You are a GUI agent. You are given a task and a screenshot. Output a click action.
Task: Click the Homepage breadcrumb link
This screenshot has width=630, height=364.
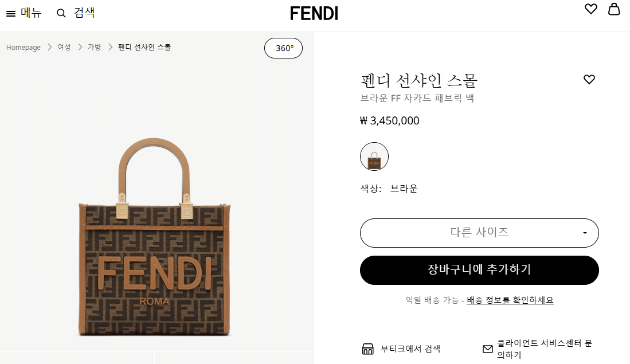pos(24,48)
